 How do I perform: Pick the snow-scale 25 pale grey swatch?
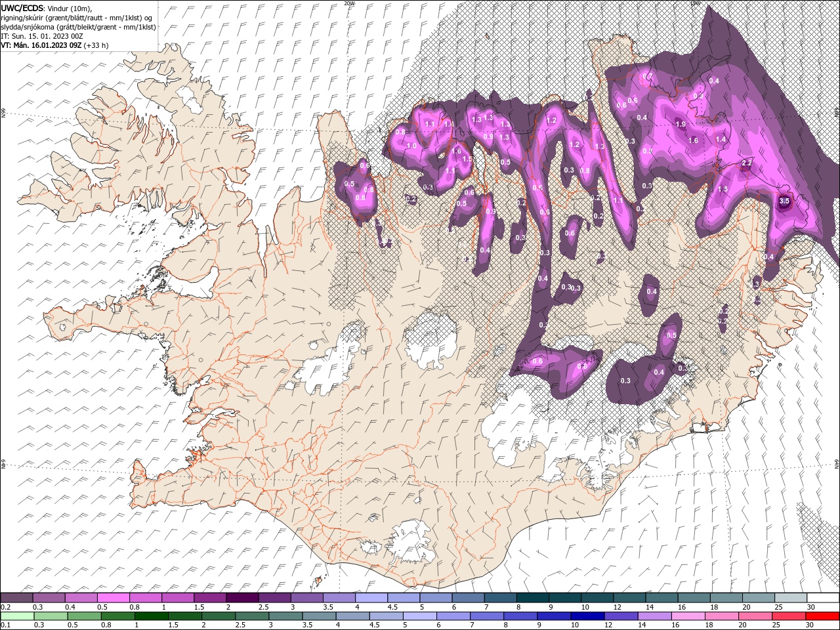[x=791, y=598]
